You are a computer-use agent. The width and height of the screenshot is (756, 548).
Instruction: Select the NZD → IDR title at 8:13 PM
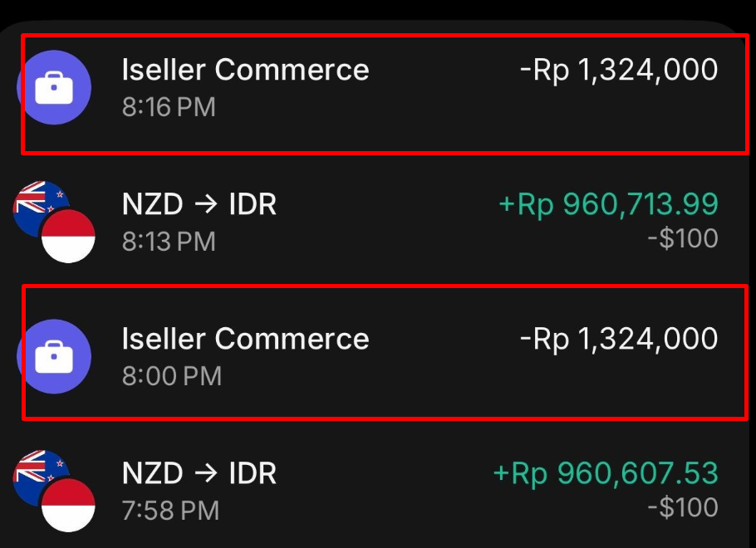point(199,204)
